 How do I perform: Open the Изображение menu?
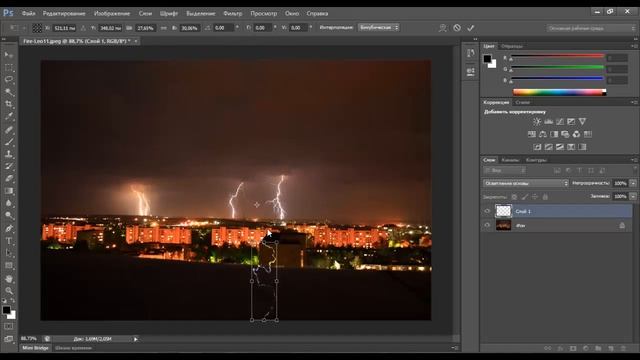tap(112, 13)
